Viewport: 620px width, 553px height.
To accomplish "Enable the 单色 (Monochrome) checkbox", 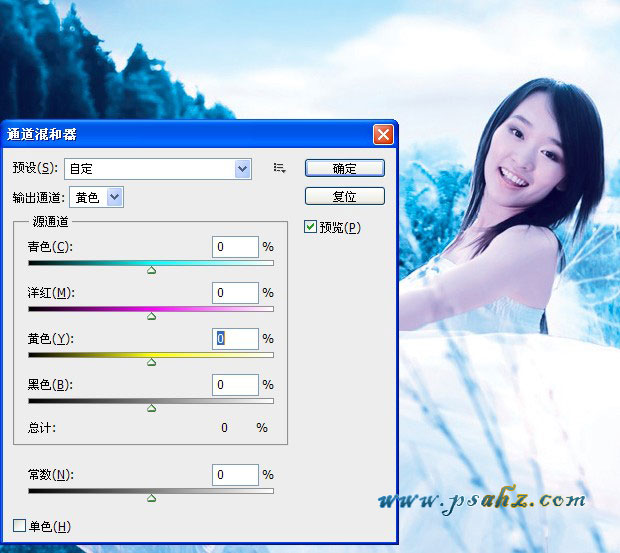I will (19, 525).
